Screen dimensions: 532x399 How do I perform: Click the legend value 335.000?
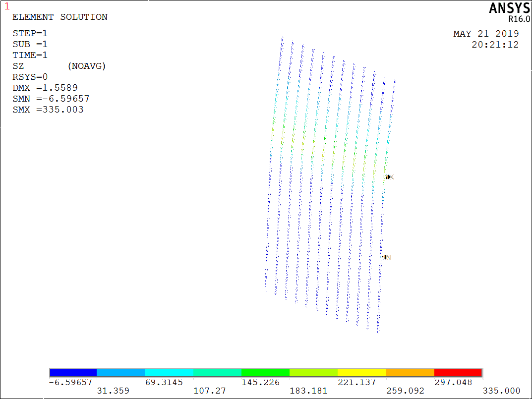[x=501, y=391]
